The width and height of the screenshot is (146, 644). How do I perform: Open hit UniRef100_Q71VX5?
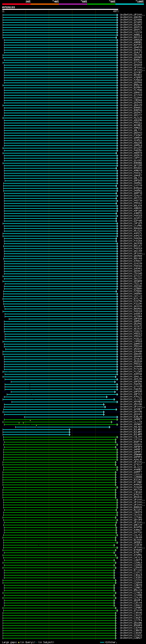(131, 610)
